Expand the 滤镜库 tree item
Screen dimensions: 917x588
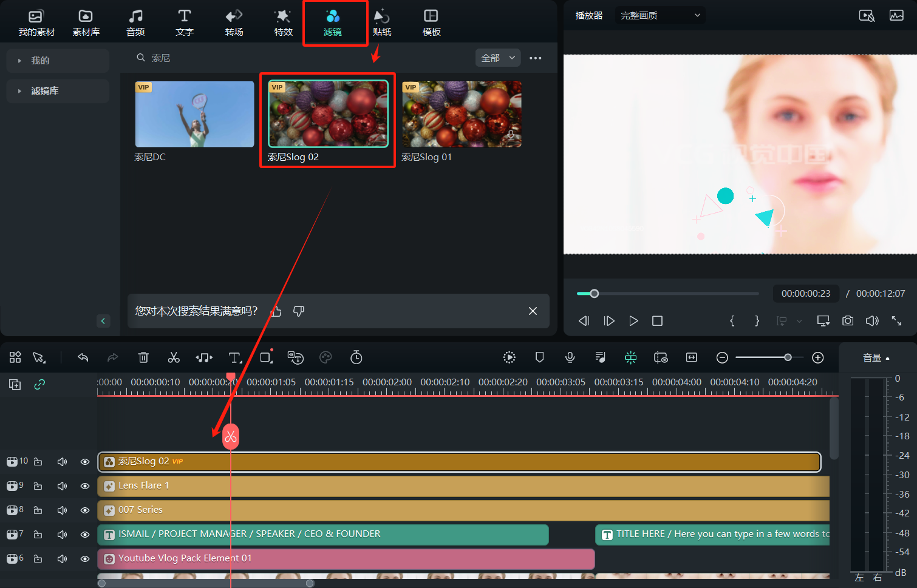pos(20,91)
